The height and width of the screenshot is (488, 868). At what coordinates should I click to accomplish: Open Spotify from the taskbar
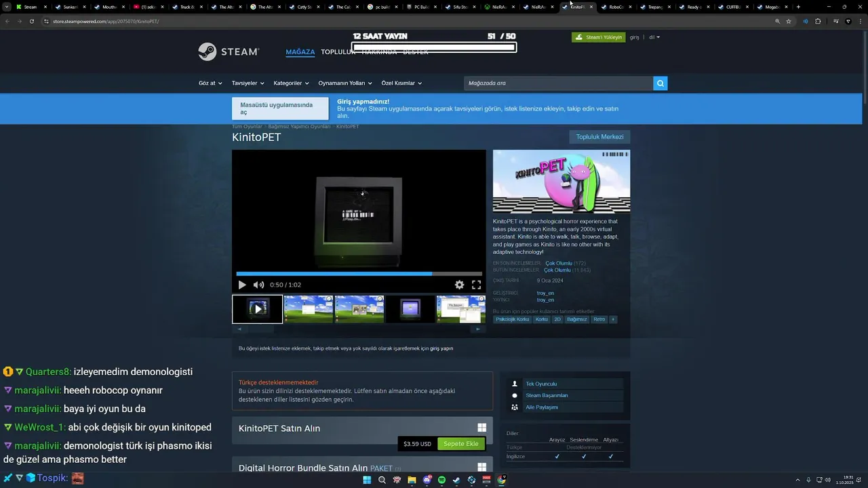(x=441, y=480)
